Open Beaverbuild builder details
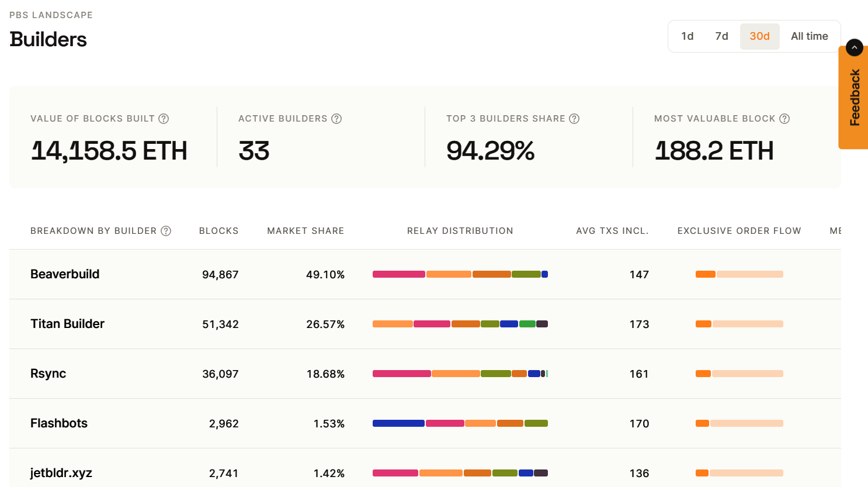 (65, 274)
